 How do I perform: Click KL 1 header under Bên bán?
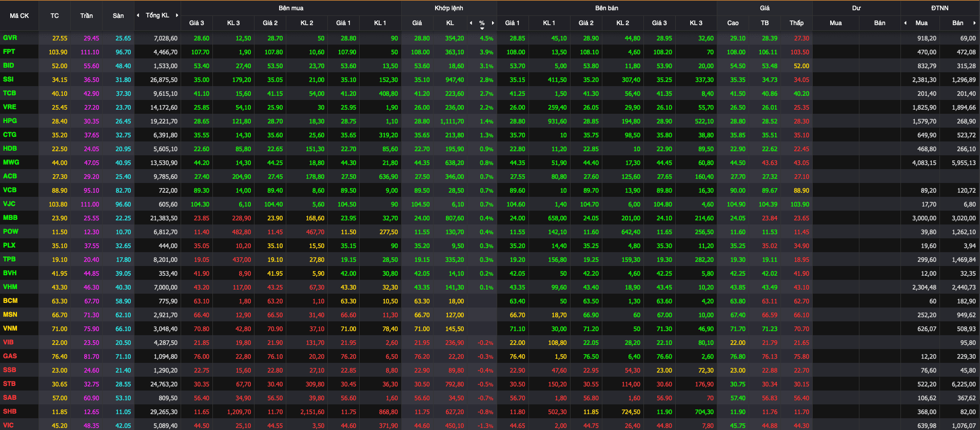coord(549,23)
